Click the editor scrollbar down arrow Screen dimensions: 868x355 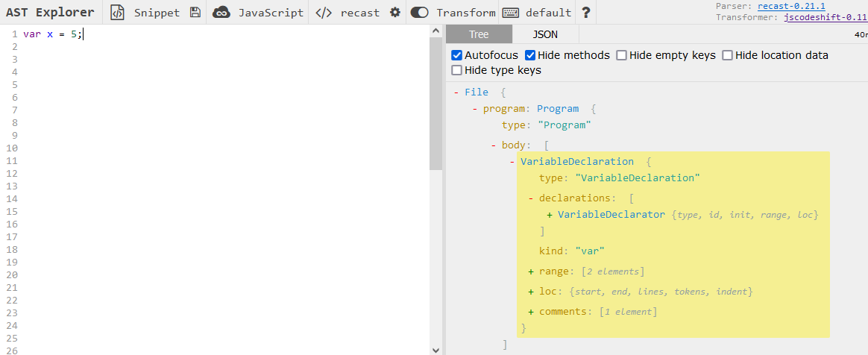point(435,350)
